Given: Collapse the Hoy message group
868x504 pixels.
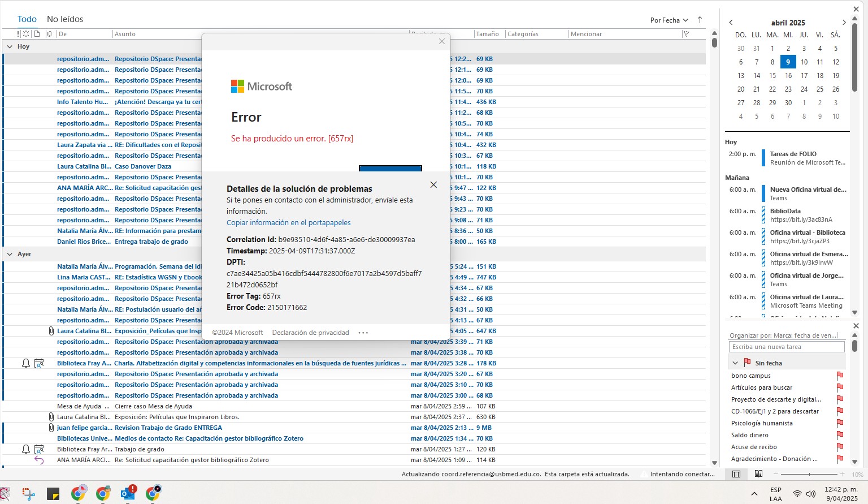Looking at the screenshot, I should [10, 46].
